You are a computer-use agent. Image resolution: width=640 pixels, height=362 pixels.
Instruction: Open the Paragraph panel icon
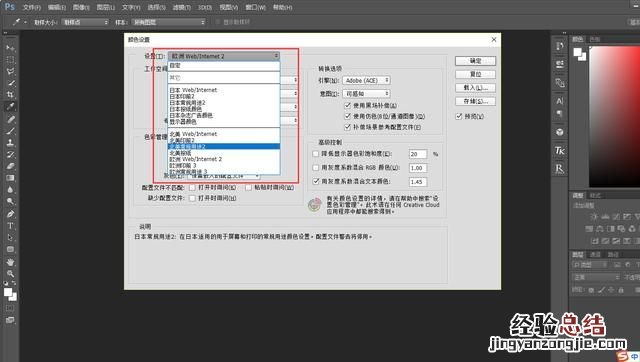coord(560,114)
